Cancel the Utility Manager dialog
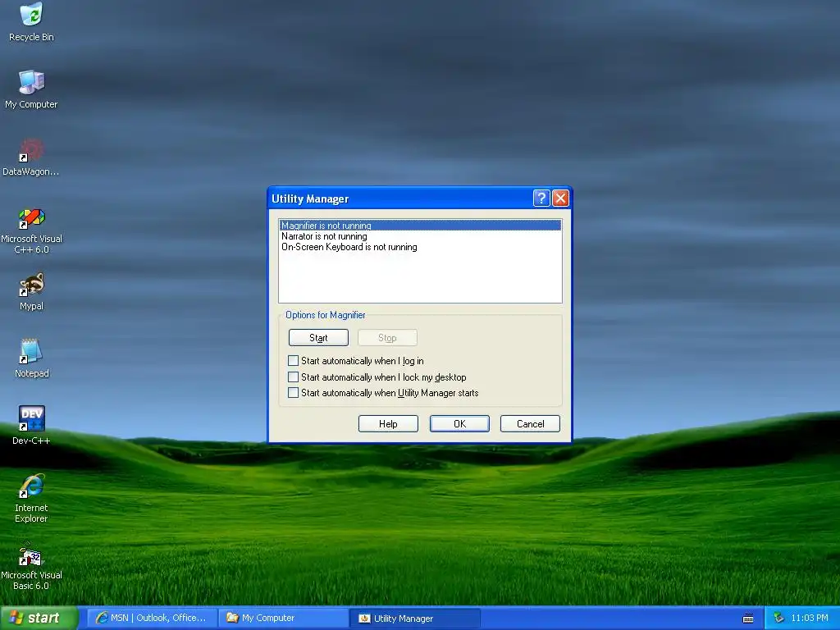The height and width of the screenshot is (630, 840). (531, 424)
